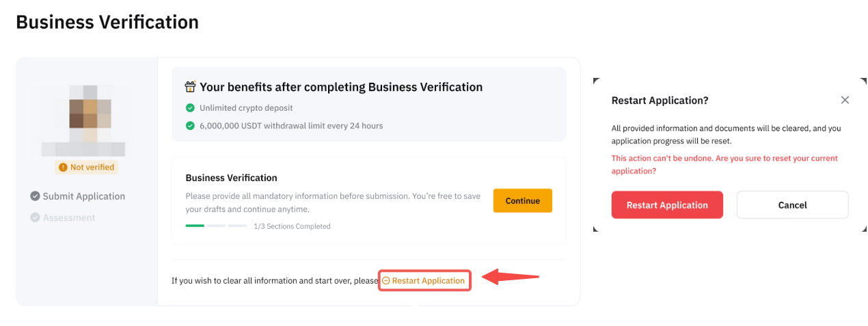
Task: Click the Business Verification card title
Action: (x=231, y=178)
